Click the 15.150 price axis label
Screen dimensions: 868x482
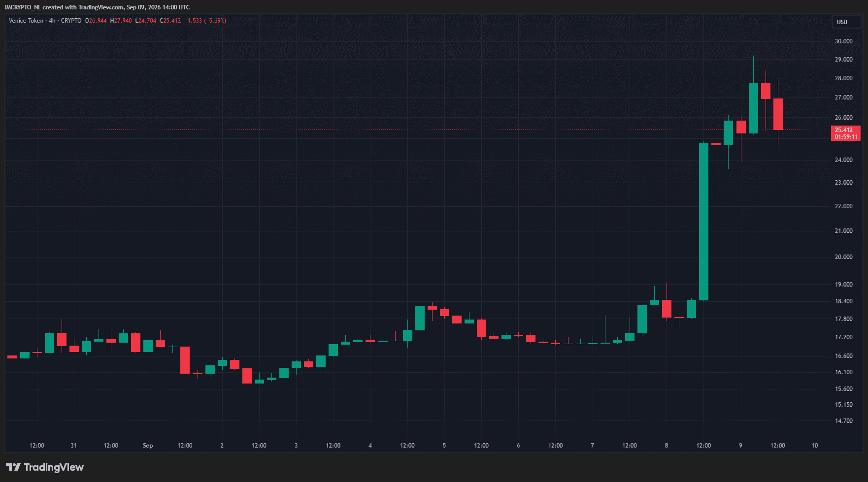(x=844, y=405)
